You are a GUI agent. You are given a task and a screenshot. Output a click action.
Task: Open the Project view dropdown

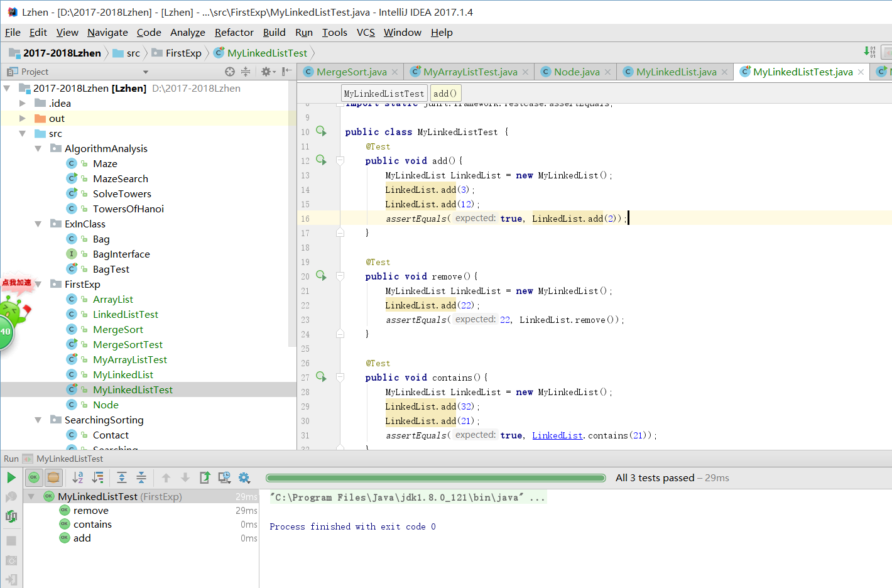pos(145,72)
